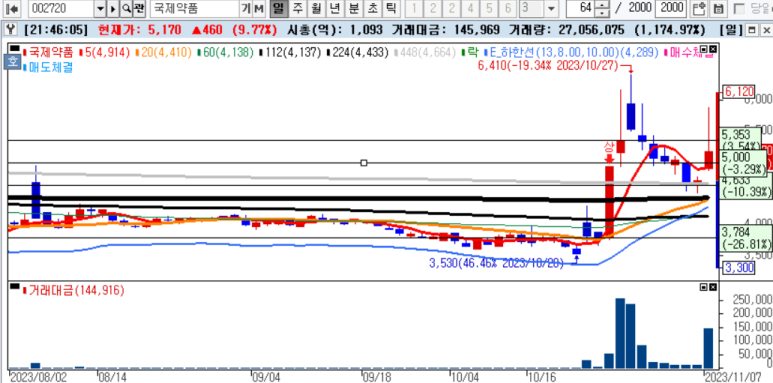Image resolution: width=773 pixels, height=383 pixels.
Task: Click the 3,784 price level label
Action: [745, 238]
